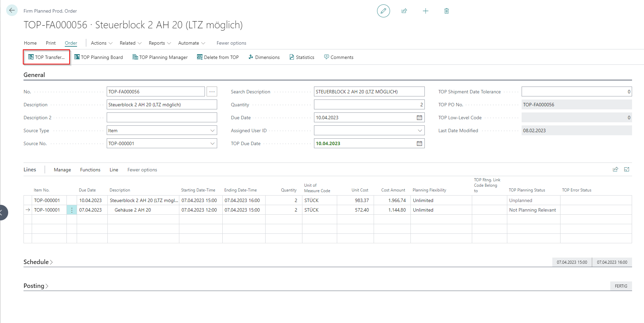This screenshot has height=323, width=644.
Task: Open the Due Date calendar picker
Action: tap(419, 118)
